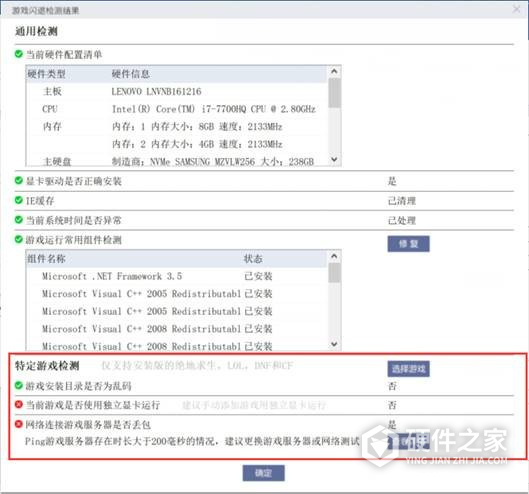Click green check icon beside IE缓存
Screen dimensions: 529x494
click(x=19, y=200)
